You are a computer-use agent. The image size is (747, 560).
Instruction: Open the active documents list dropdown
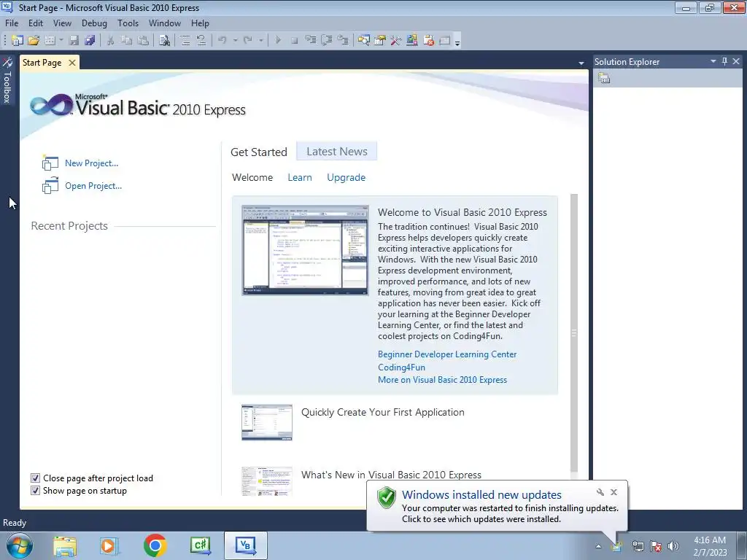(581, 63)
